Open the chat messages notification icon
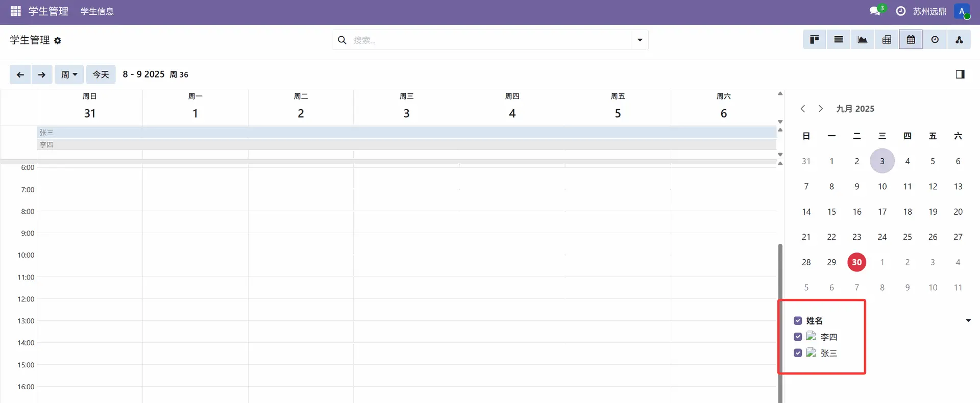Screen dimensions: 980x403 point(876,11)
